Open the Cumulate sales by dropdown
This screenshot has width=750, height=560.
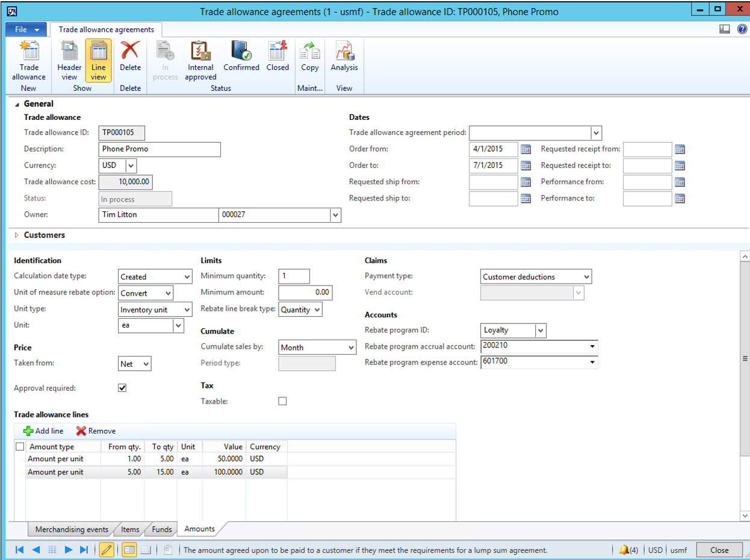(352, 347)
